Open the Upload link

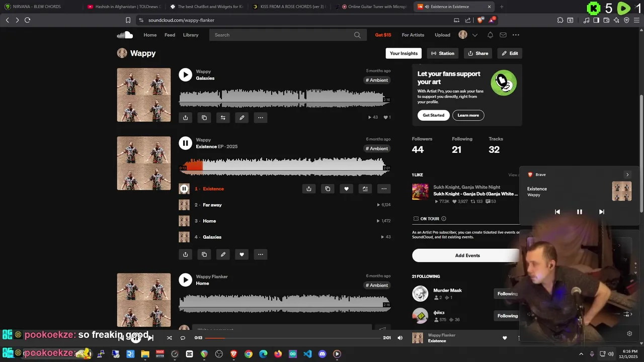coord(443,35)
